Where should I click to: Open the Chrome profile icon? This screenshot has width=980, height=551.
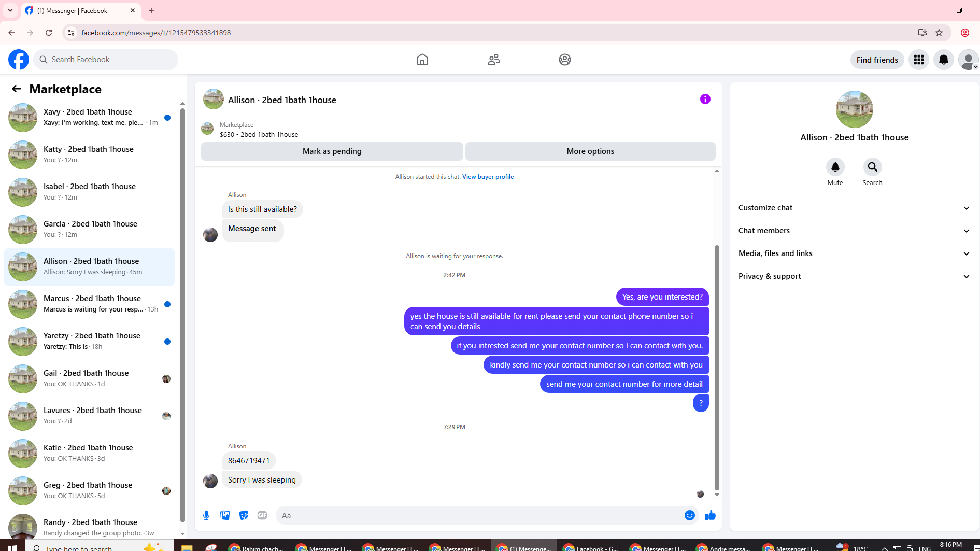pyautogui.click(x=965, y=33)
